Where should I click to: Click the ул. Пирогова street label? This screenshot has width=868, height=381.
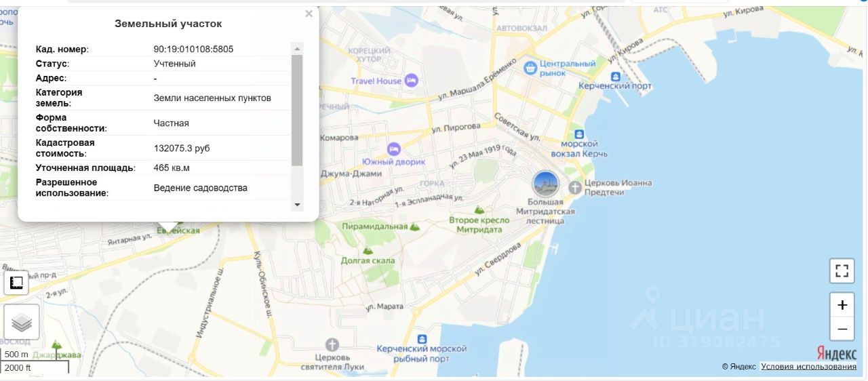click(x=456, y=127)
